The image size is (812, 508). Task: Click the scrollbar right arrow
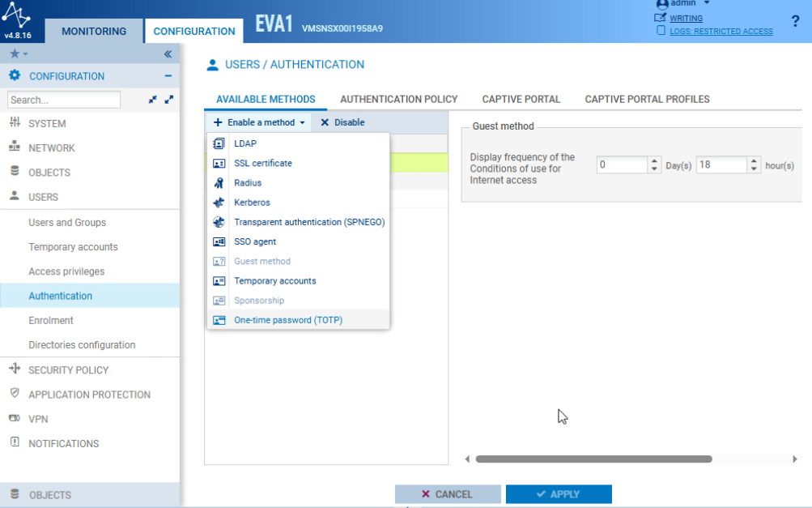[x=795, y=459]
